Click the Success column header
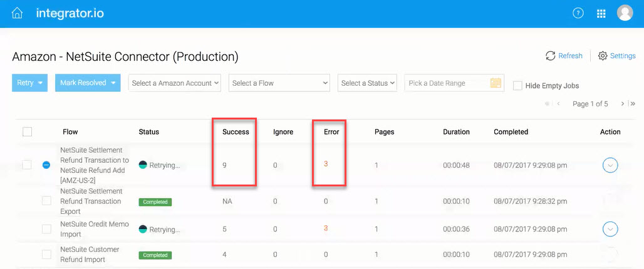Screen dimensions: 644x269 236,132
